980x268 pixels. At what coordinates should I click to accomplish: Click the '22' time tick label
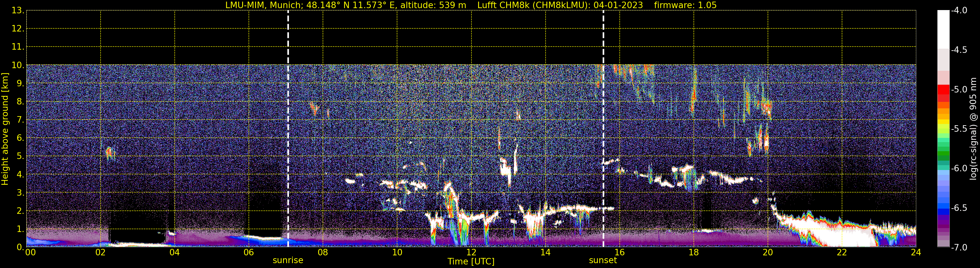click(x=842, y=252)
